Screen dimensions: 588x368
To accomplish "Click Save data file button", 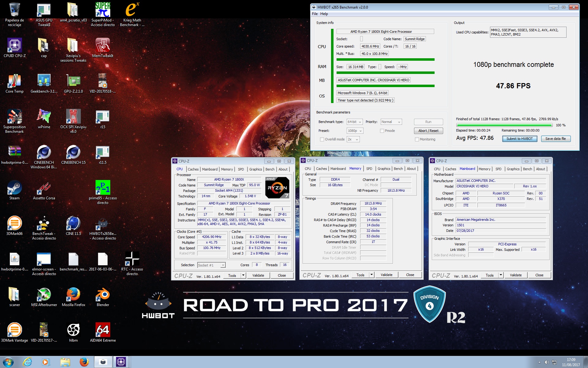I will pos(556,139).
